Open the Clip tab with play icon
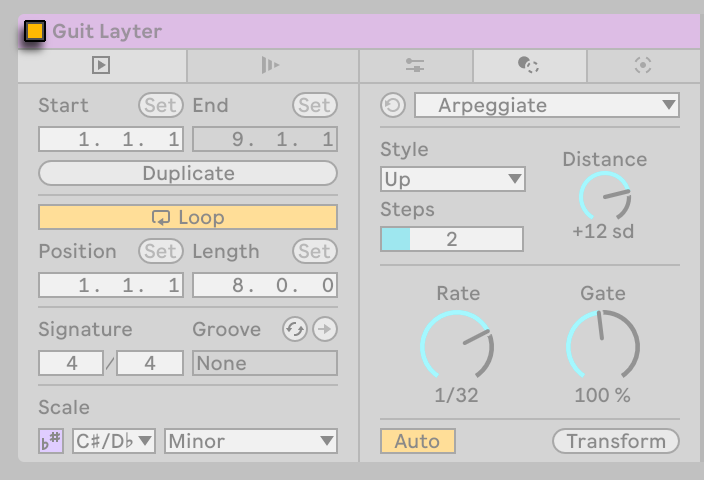 pos(101,66)
